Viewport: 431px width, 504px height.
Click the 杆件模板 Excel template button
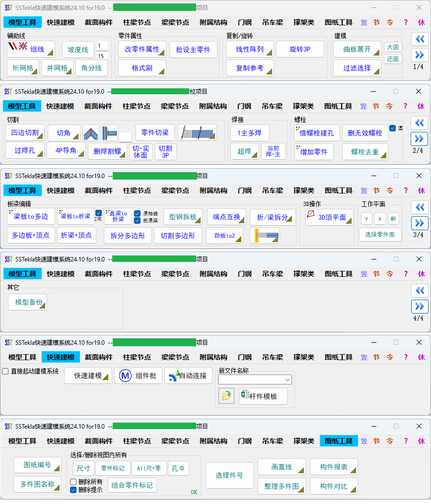click(x=263, y=396)
